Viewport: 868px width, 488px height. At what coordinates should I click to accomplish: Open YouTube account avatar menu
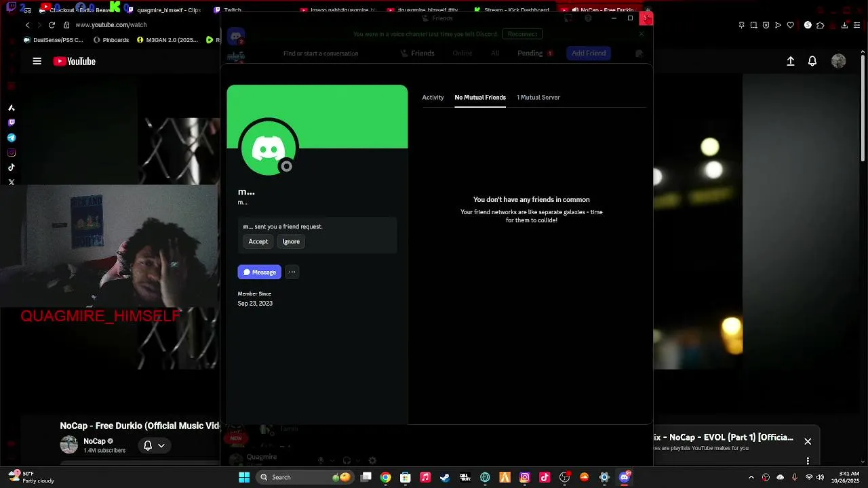[839, 61]
